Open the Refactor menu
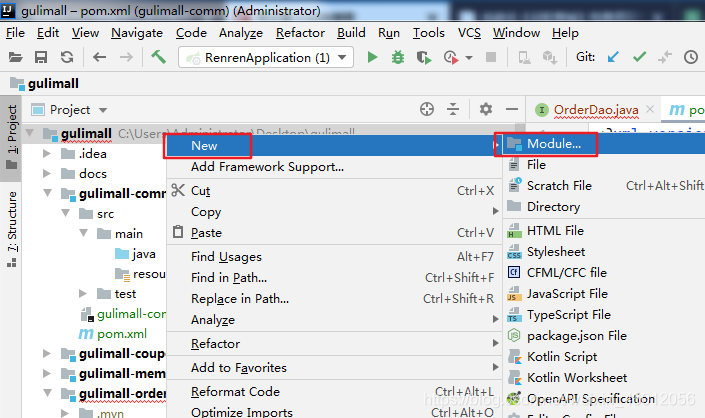Image resolution: width=705 pixels, height=418 pixels. tap(300, 33)
